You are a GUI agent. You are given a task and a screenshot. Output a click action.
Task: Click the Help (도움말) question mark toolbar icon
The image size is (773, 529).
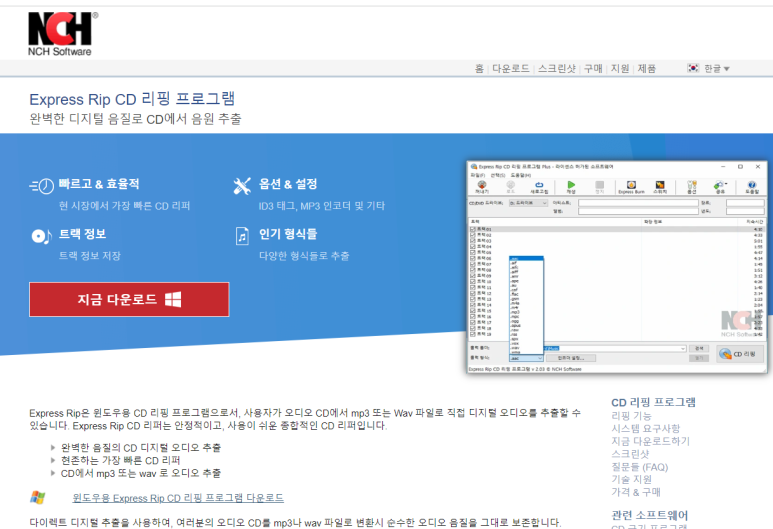tap(752, 185)
